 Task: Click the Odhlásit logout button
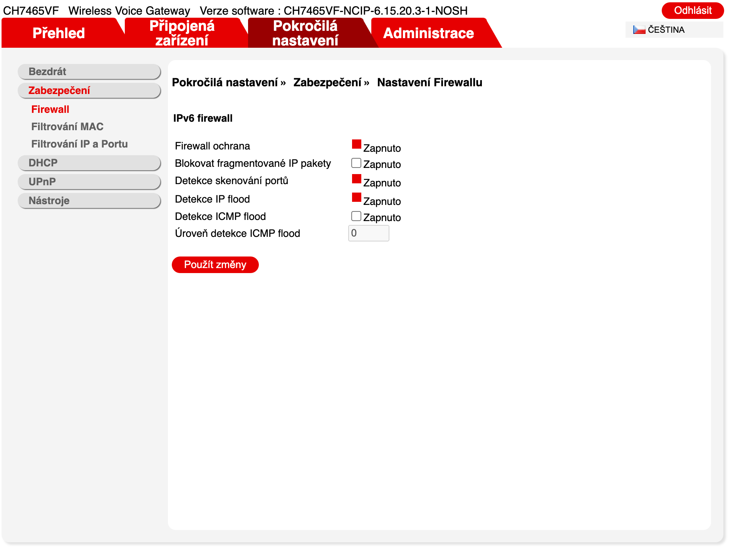[x=693, y=10]
